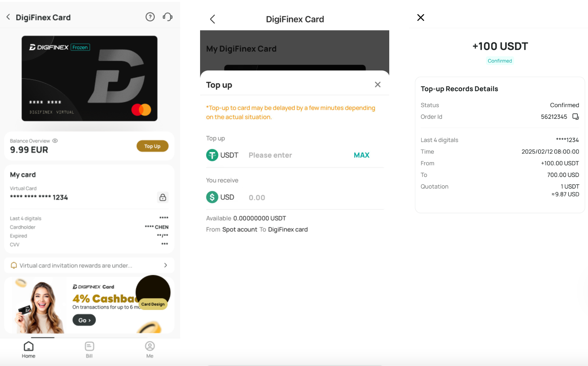Toggle balance visibility eye icon

[x=55, y=141]
